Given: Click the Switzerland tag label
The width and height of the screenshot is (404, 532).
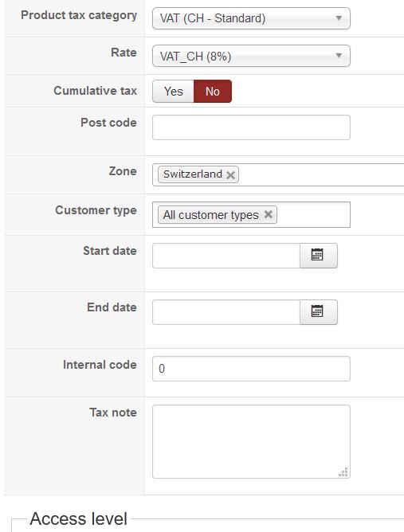Looking at the screenshot, I should click(193, 174).
